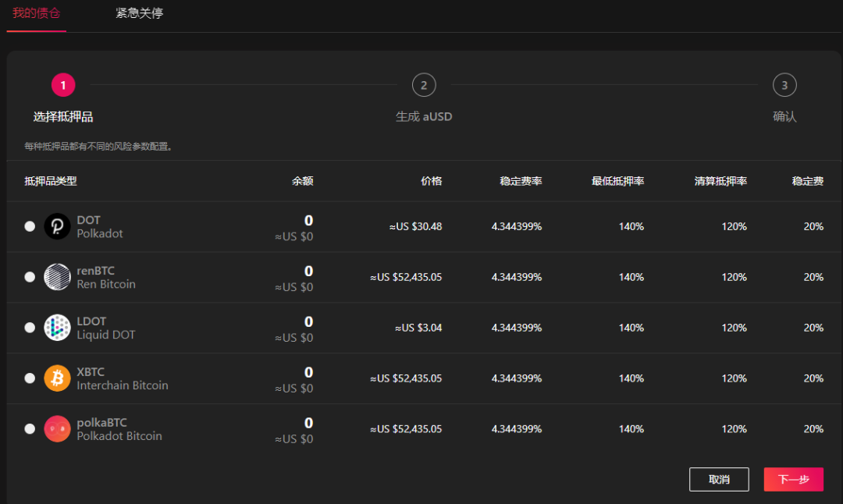Click renBTC price ≈US $52,435.05
The width and height of the screenshot is (843, 504).
(x=406, y=277)
